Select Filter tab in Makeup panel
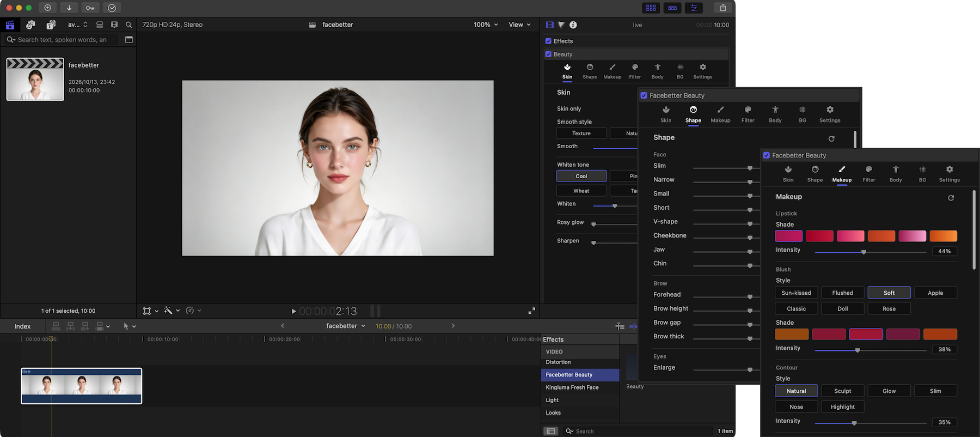Viewport: 980px width, 437px height. [869, 174]
